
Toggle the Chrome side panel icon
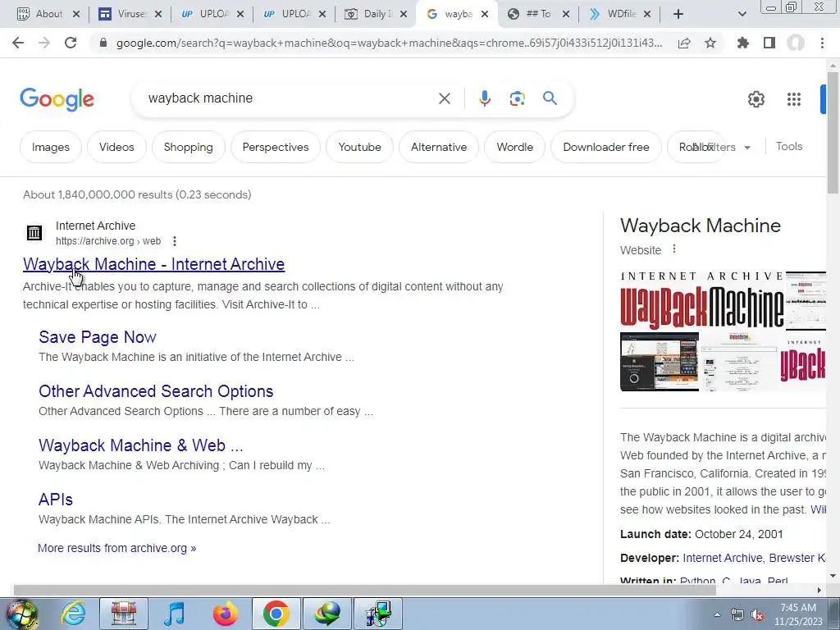(x=769, y=43)
